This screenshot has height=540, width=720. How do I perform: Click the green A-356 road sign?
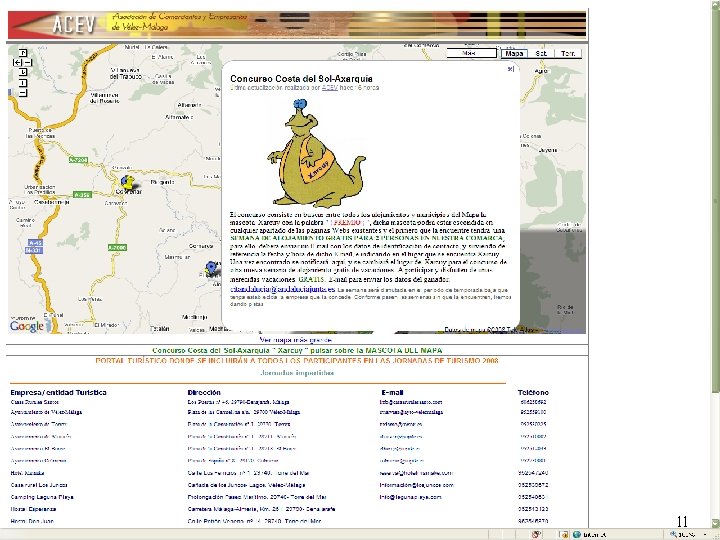[82, 195]
